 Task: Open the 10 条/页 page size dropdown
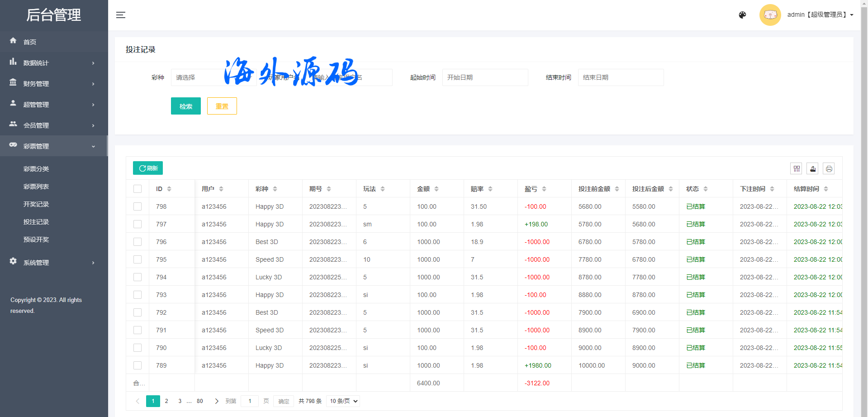(x=343, y=401)
